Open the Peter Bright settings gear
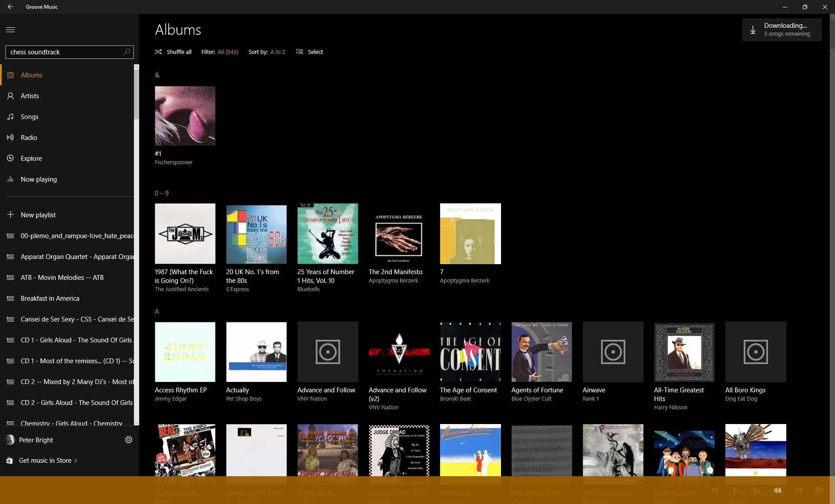 [x=128, y=440]
